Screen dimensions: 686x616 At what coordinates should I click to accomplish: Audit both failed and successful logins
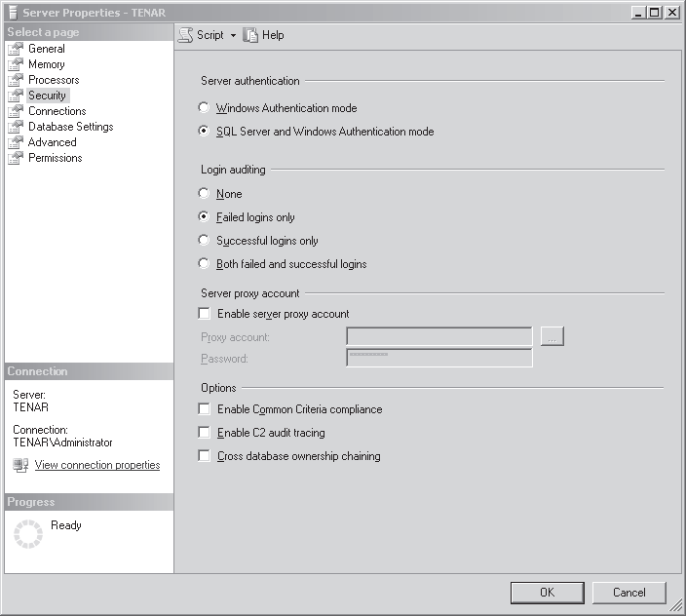pos(204,263)
